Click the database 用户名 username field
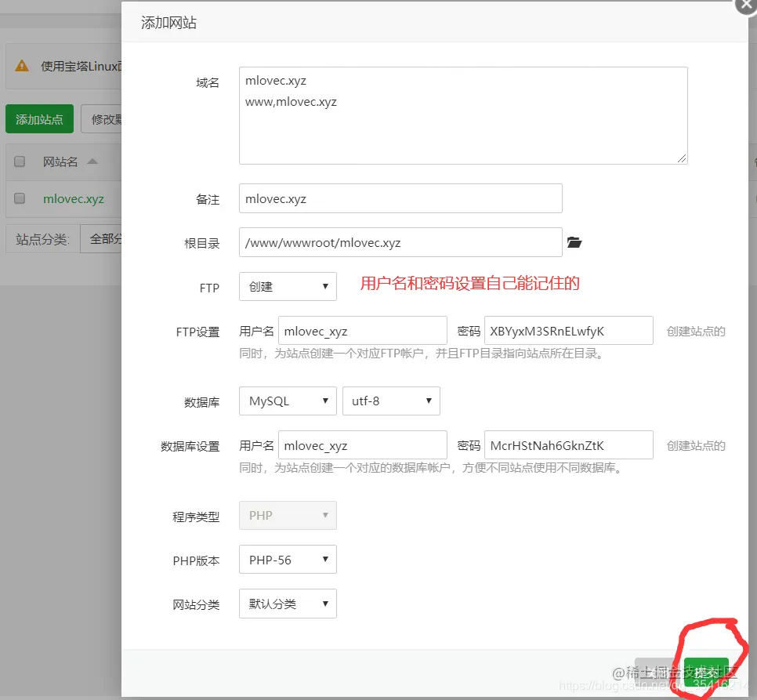757x700 pixels. pyautogui.click(x=363, y=444)
